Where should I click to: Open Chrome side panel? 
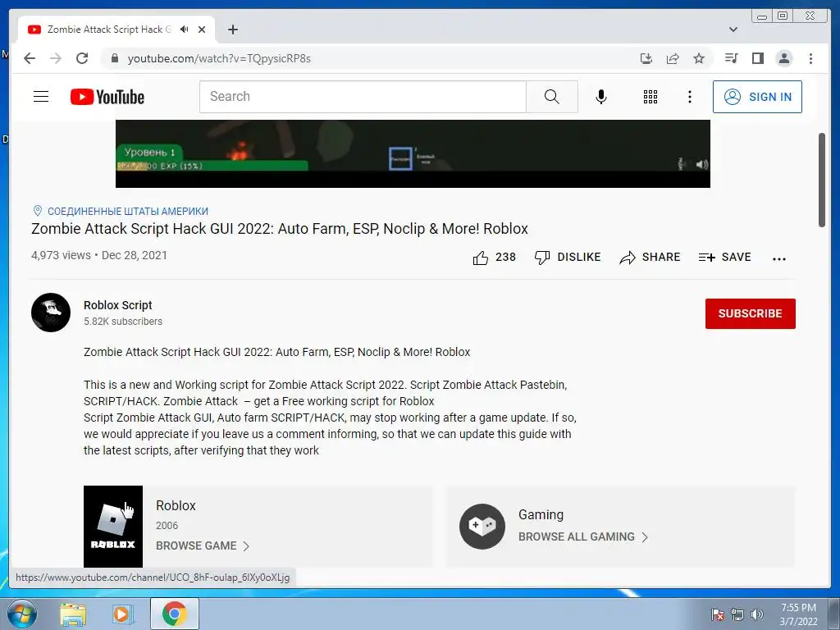pos(757,58)
